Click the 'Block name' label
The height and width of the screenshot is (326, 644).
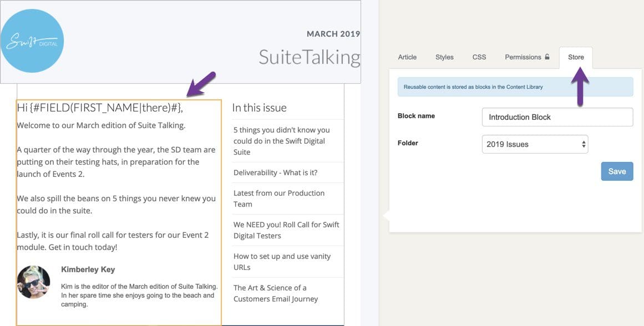point(416,116)
